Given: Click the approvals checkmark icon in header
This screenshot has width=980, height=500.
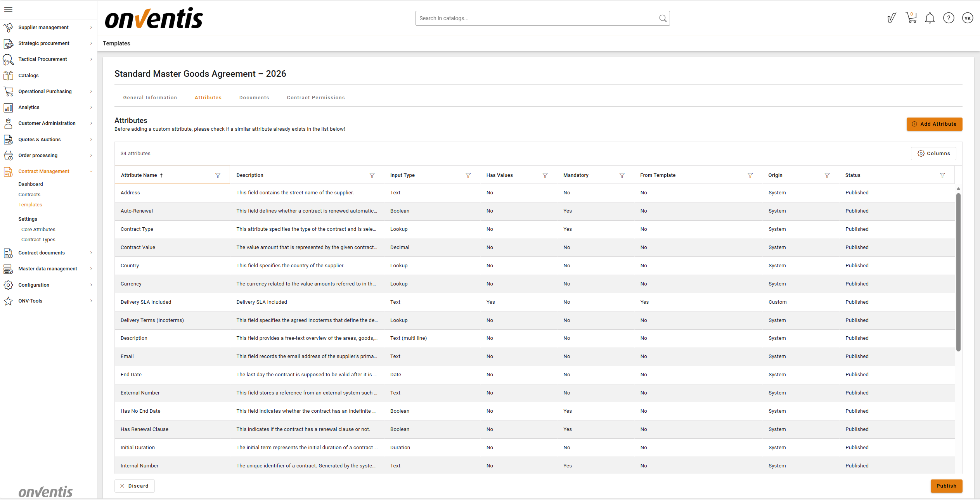Looking at the screenshot, I should [x=892, y=18].
